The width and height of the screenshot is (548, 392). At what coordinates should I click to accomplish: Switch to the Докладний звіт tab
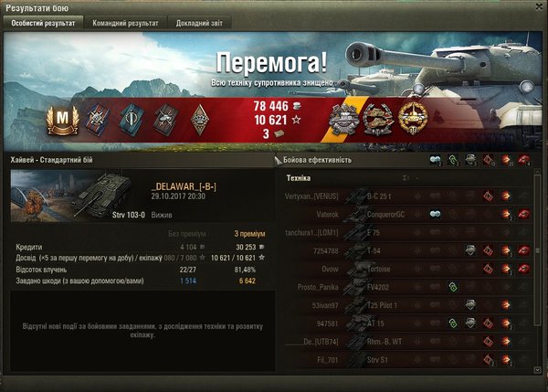[199, 23]
